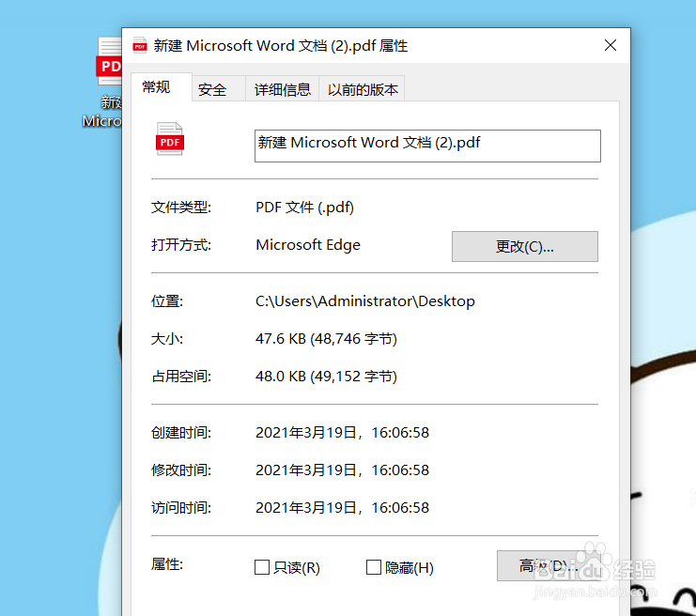Click the file type value PDF 文件 (.pdf)
Image resolution: width=696 pixels, height=616 pixels.
[x=304, y=208]
